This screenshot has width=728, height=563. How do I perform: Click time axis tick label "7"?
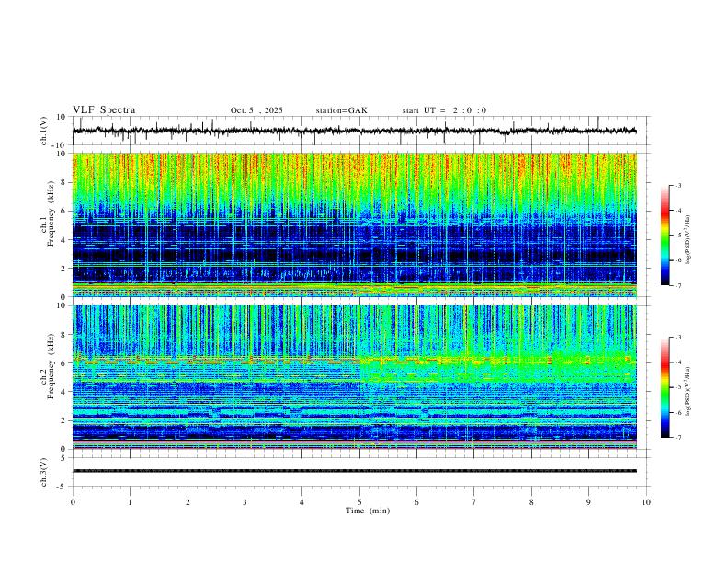coord(474,502)
